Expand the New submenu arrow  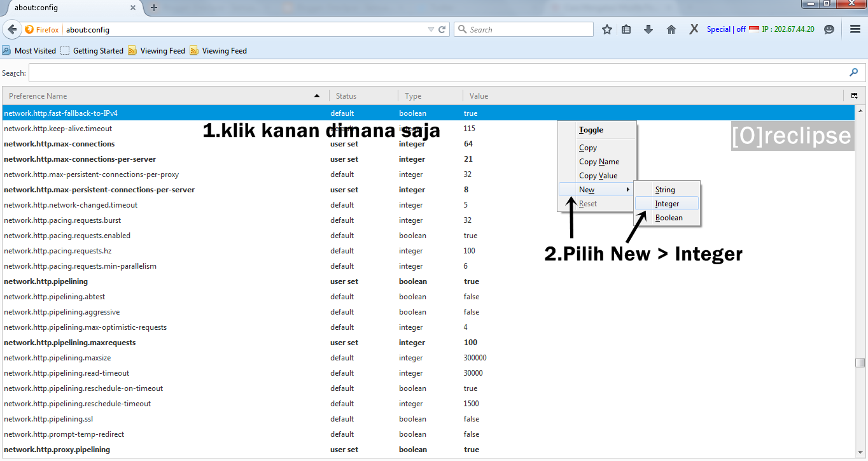(627, 189)
